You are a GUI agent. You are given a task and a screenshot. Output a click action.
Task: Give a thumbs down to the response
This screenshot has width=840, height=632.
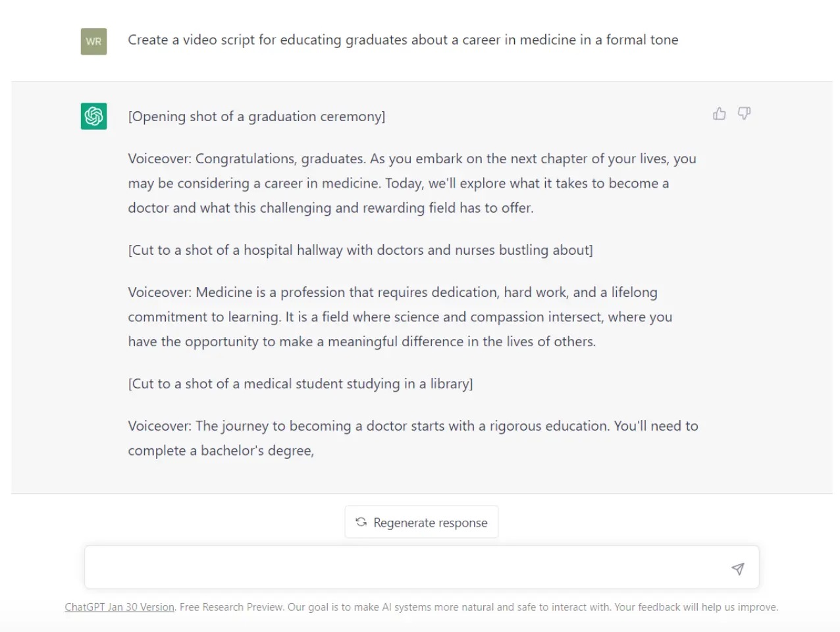pyautogui.click(x=743, y=113)
